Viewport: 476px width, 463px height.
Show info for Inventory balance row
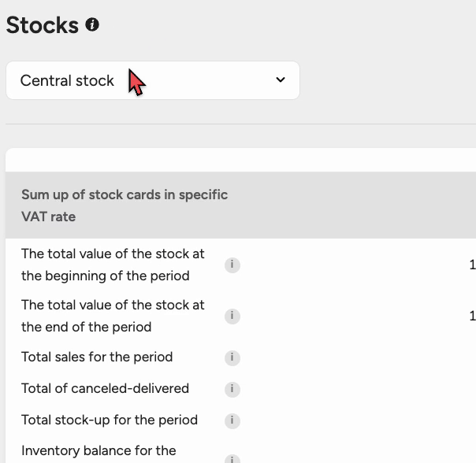pyautogui.click(x=232, y=458)
